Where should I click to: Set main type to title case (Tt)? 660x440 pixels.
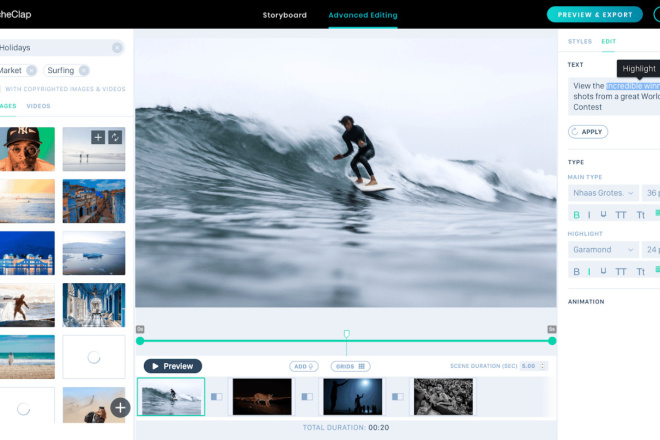pos(640,215)
